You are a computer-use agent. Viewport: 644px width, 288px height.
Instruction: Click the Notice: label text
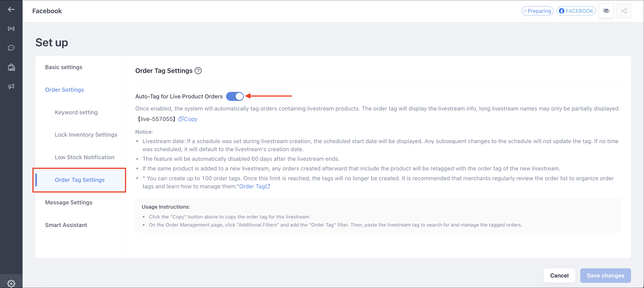[144, 132]
